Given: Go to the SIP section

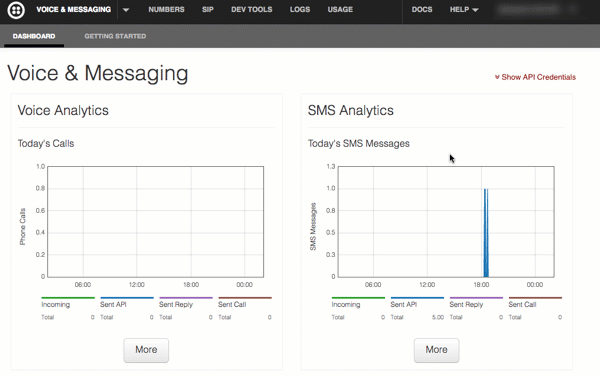Looking at the screenshot, I should (208, 10).
